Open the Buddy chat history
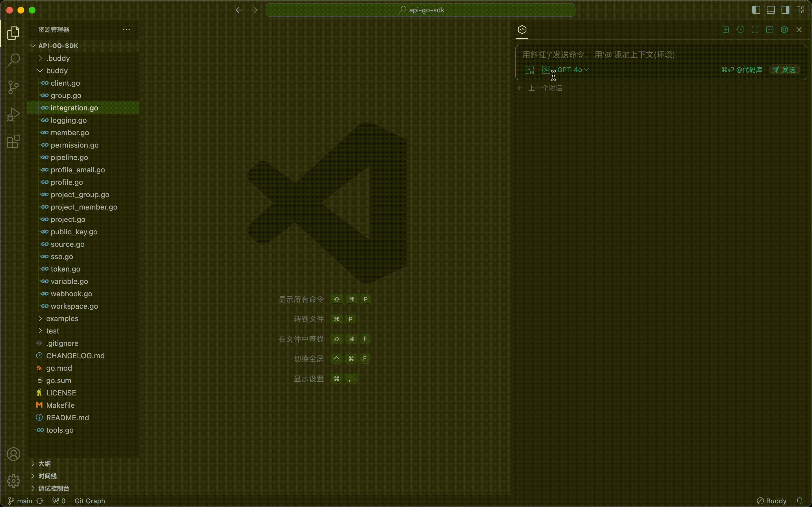The width and height of the screenshot is (812, 507). (x=740, y=30)
